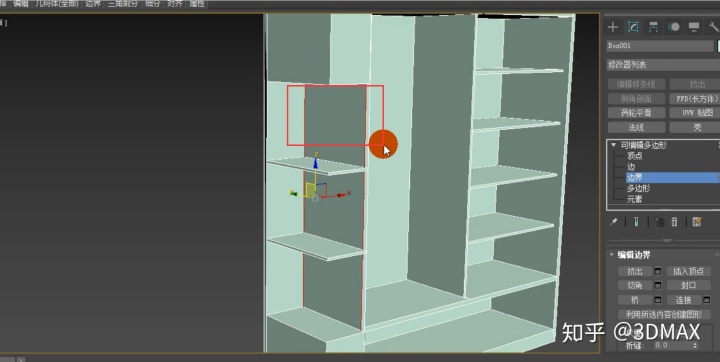Open the 属性 ribbon menu
Image resolution: width=720 pixels, height=362 pixels.
[x=197, y=4]
